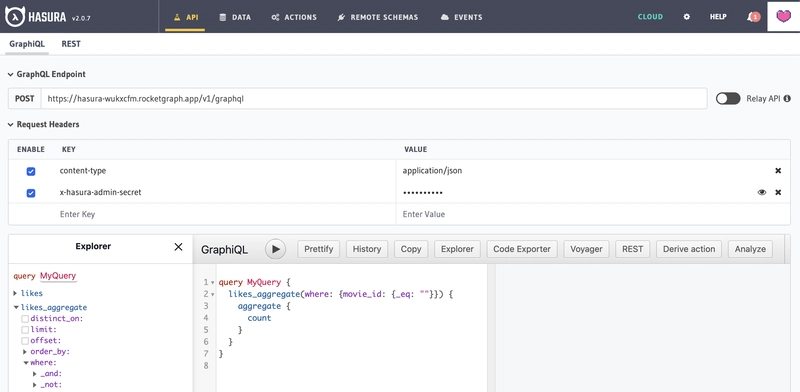Viewport: 800px width, 392px height.
Task: Click MyQuery name in Explorer
Action: [58, 276]
